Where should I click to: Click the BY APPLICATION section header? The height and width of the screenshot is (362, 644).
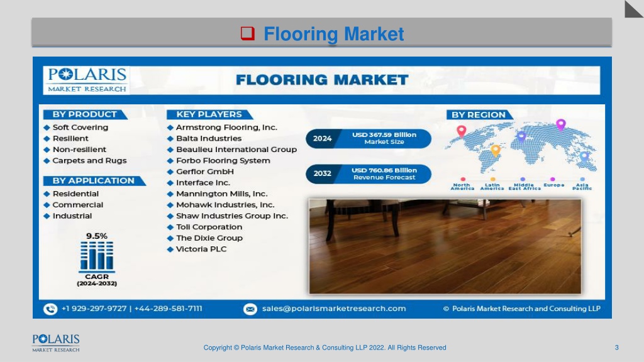[94, 181]
